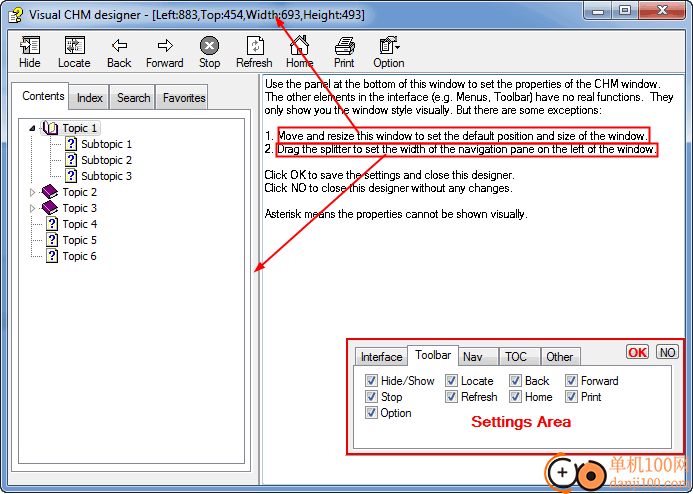Select Subtopic 1 in contents tree

107,144
